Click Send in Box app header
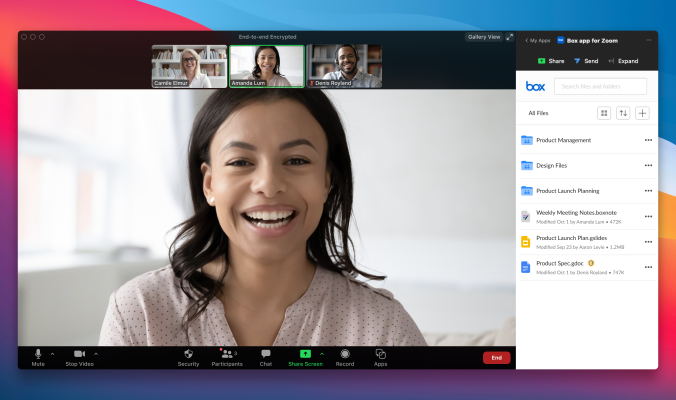The height and width of the screenshot is (400, 676). pos(586,61)
